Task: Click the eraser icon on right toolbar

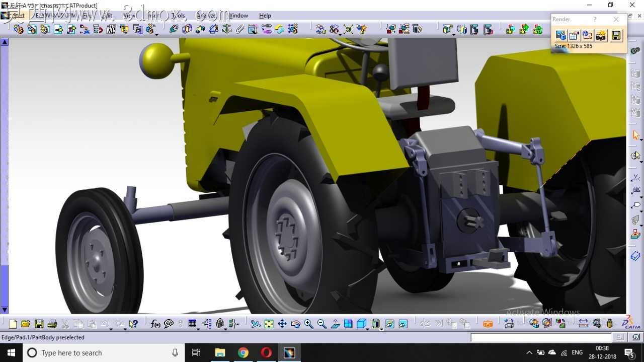Action: (x=635, y=256)
